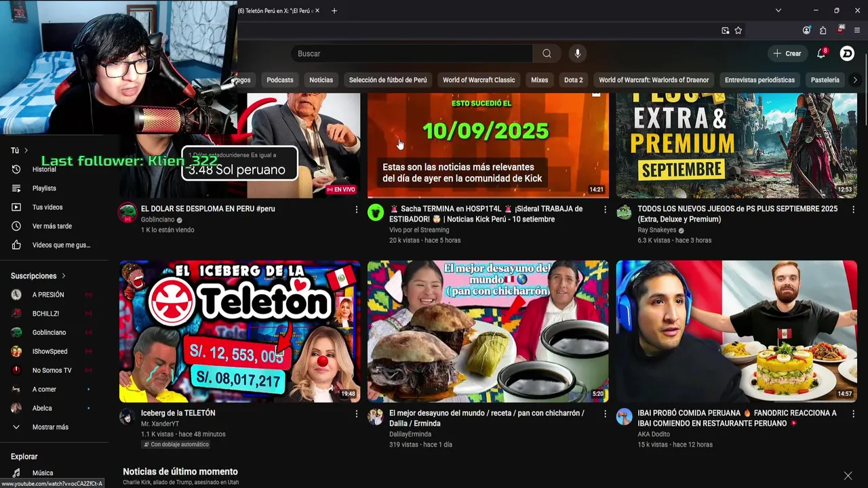Open account avatar menu
868x488 pixels.
coord(847,54)
